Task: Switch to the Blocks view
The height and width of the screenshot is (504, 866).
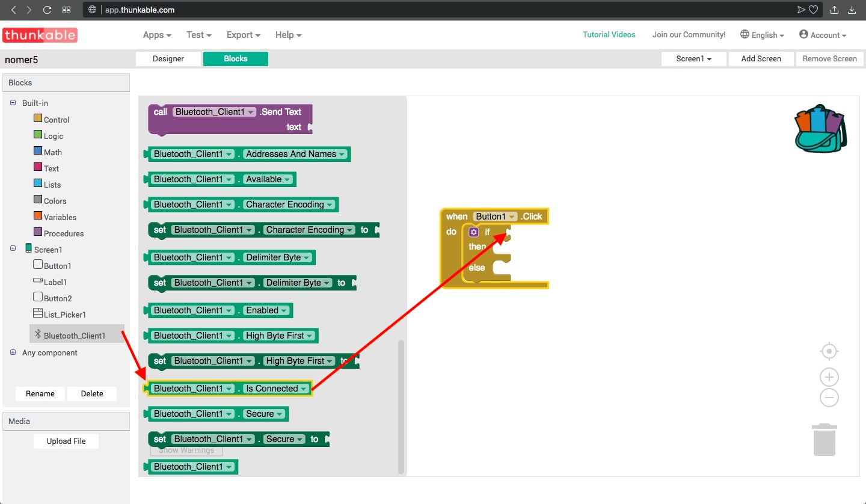Action: pyautogui.click(x=236, y=59)
